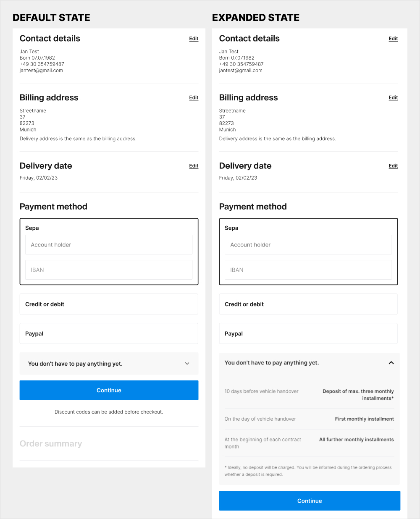420x519 pixels.
Task: Edit Delivery date in the default state panel
Action: tap(194, 166)
